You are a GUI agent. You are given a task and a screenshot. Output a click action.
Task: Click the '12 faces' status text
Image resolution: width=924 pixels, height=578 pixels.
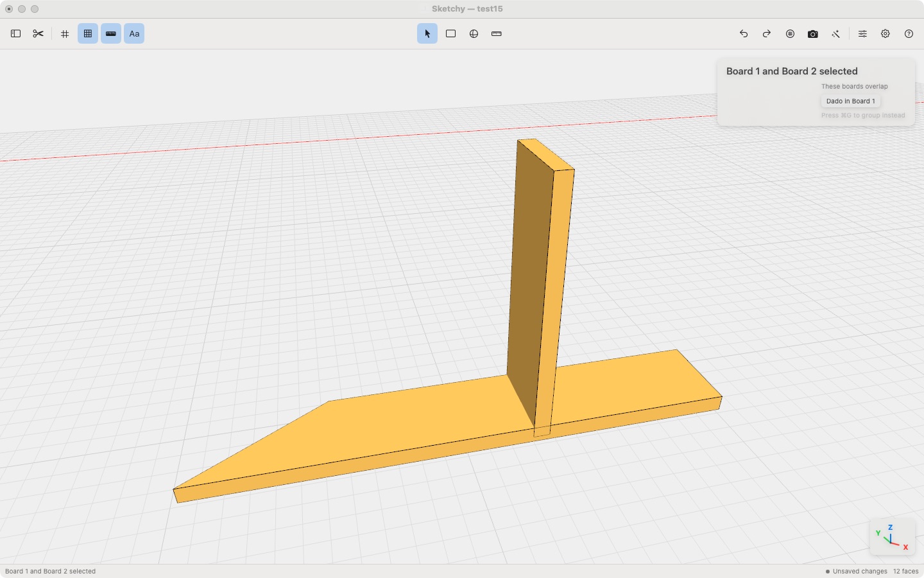tap(906, 572)
